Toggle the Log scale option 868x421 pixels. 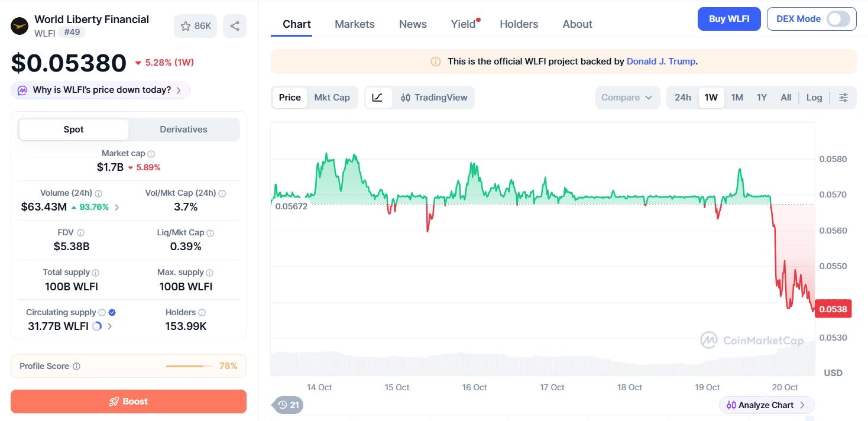coord(814,98)
